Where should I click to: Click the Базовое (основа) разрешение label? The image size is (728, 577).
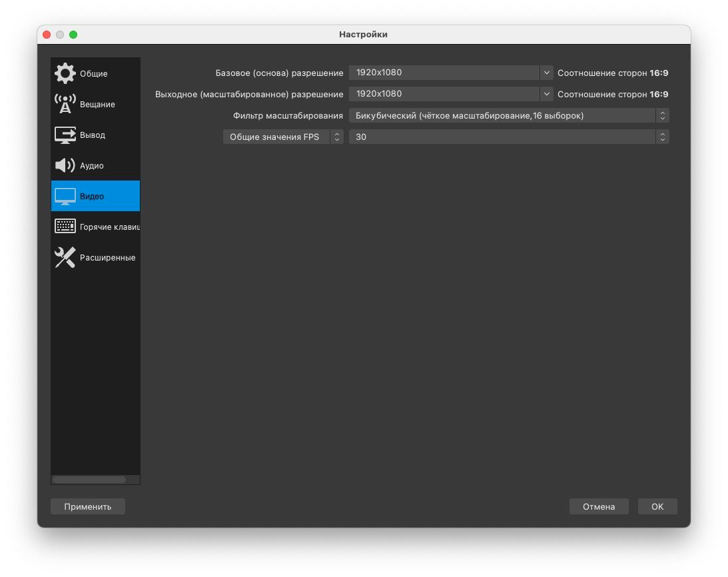click(280, 73)
